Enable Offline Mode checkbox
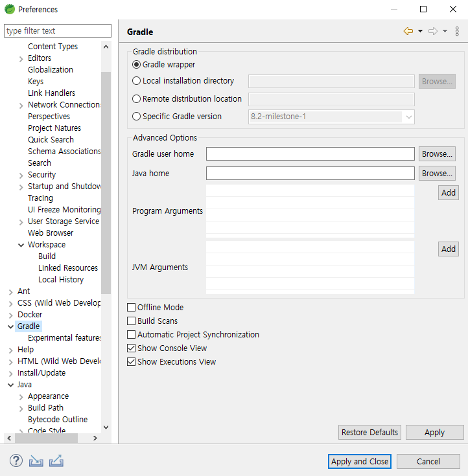The width and height of the screenshot is (468, 476). click(132, 307)
